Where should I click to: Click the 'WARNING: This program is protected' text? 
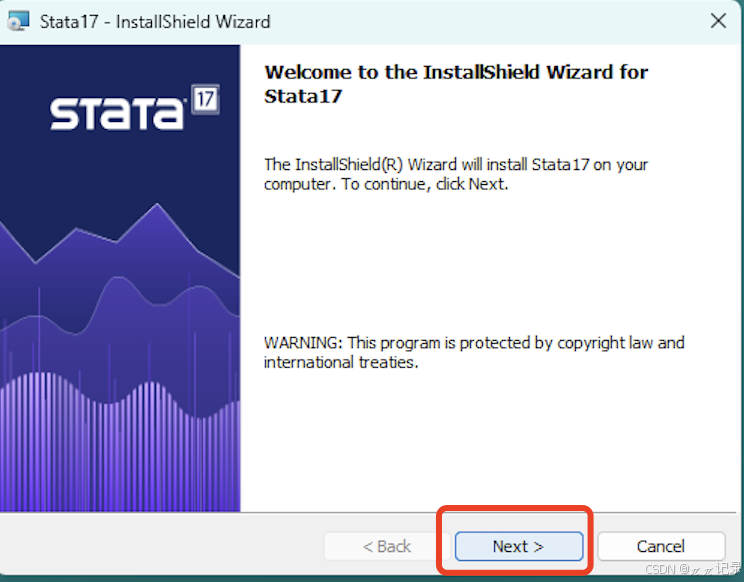coord(474,352)
